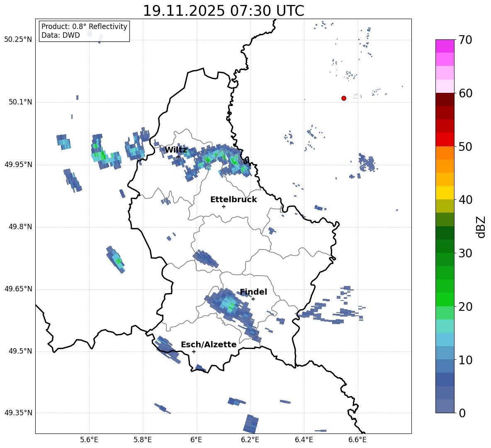Click the 'Product: 0.8° Reflectivity' legend line
Screen dimensions: 491x448
pos(84,26)
